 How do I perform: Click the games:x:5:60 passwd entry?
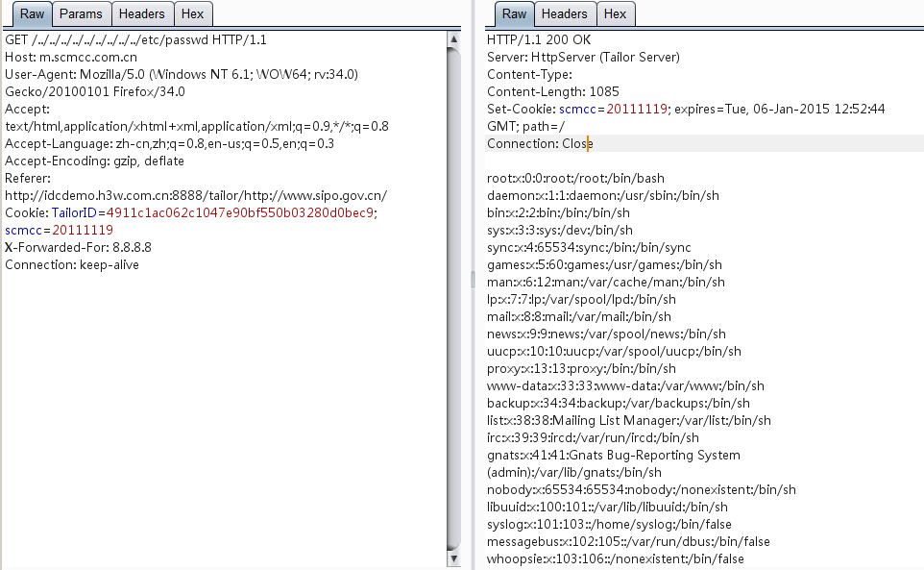click(x=604, y=264)
